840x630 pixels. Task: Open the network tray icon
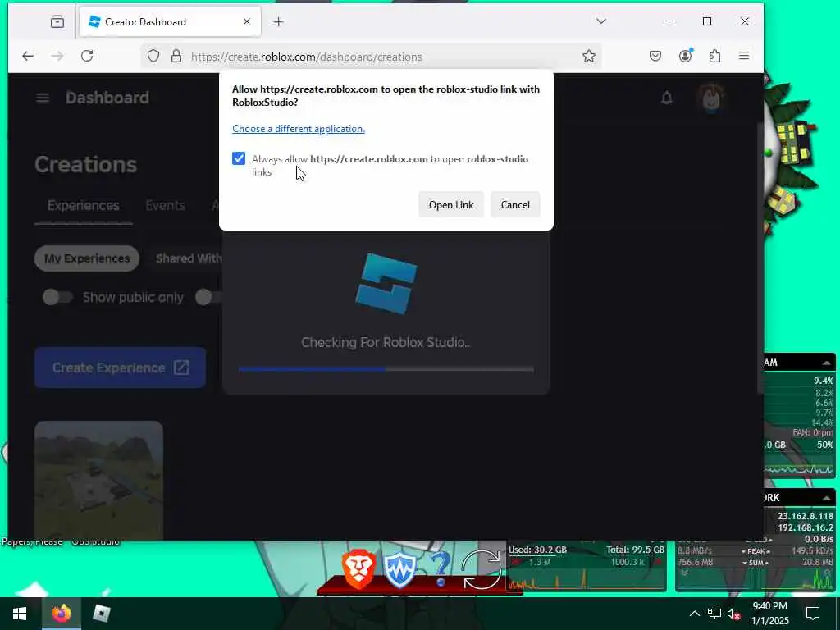714,614
